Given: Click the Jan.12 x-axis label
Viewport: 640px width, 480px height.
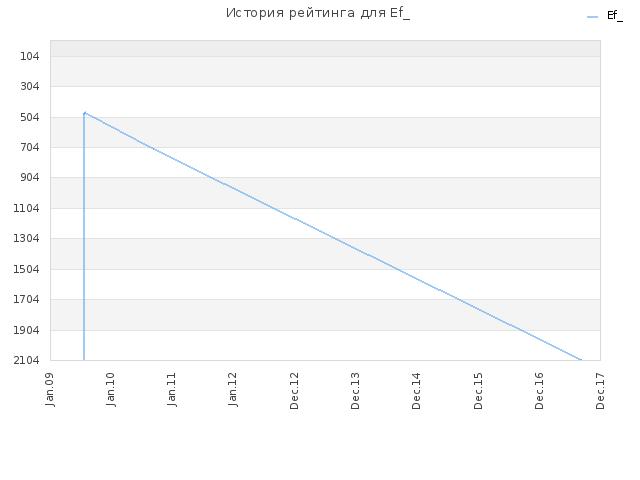Looking at the screenshot, I should 233,390.
